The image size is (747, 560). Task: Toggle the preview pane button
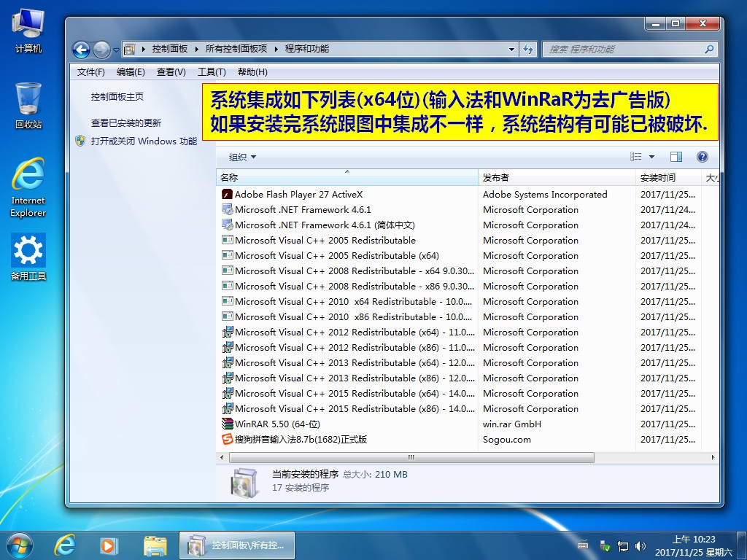(x=676, y=157)
